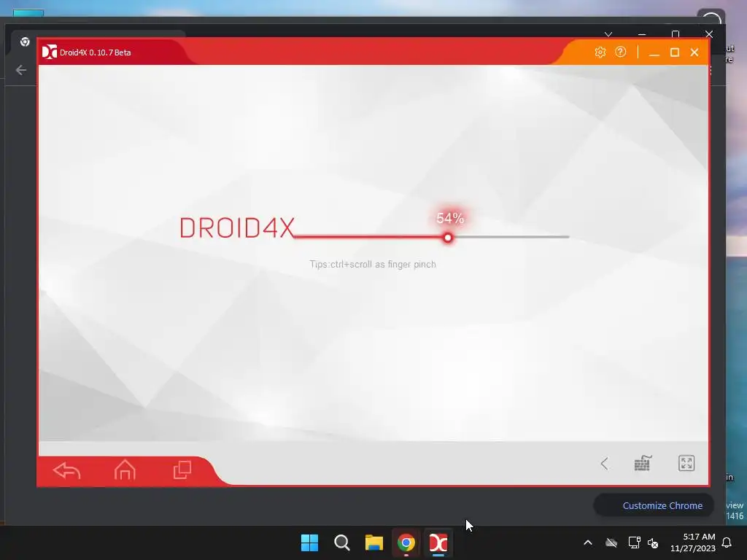Maximize the Droid4X window
Image resolution: width=747 pixels, height=560 pixels.
click(x=675, y=52)
